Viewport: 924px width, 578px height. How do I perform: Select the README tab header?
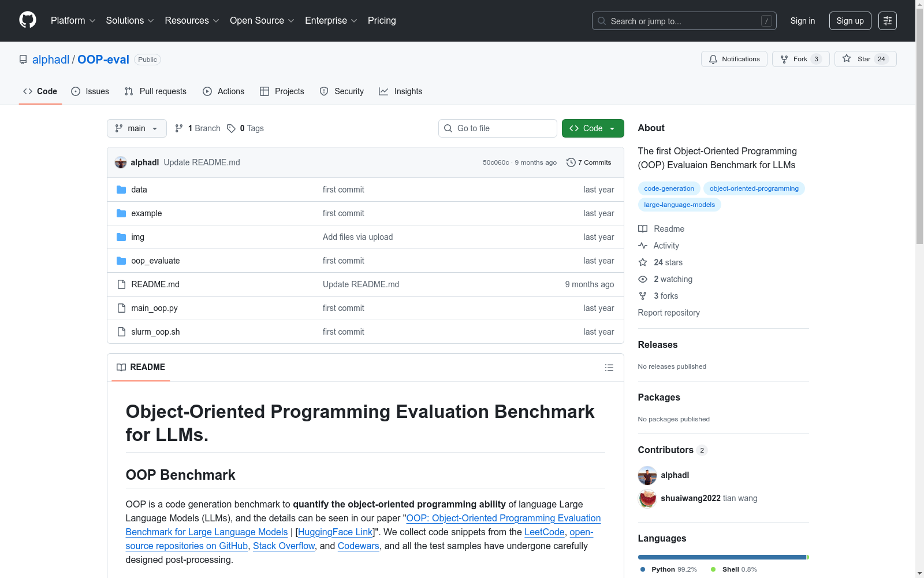pyautogui.click(x=141, y=367)
